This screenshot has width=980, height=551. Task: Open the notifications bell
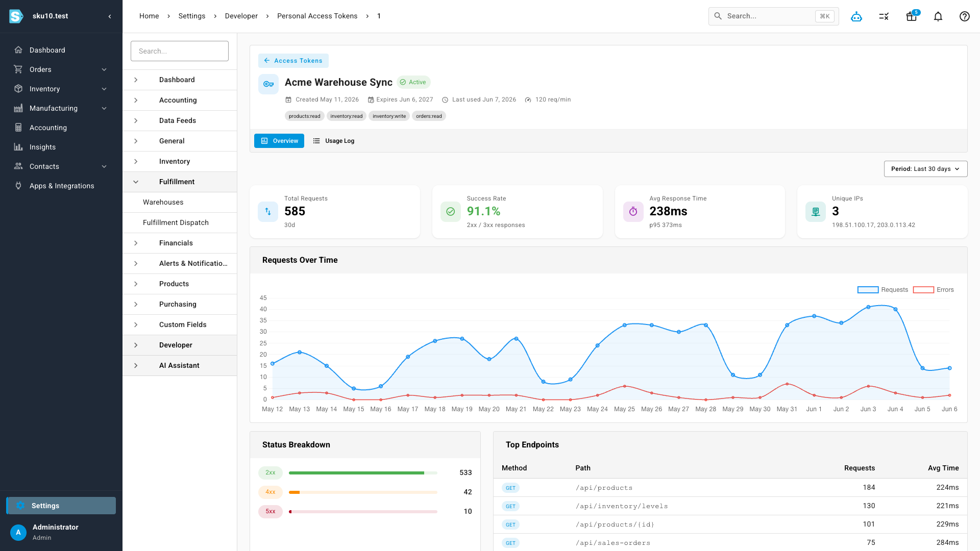click(938, 16)
